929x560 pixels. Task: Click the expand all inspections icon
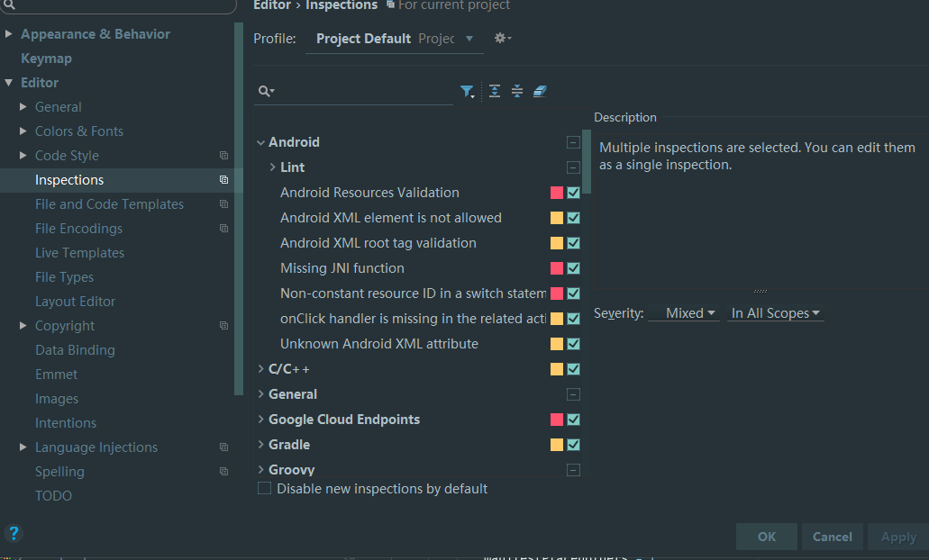point(494,91)
